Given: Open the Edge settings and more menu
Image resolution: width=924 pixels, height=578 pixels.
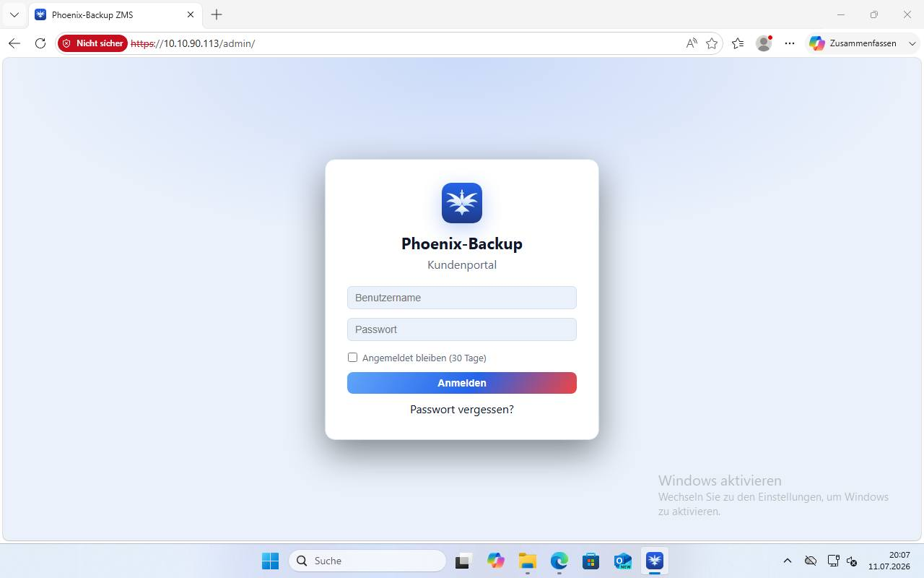Looking at the screenshot, I should click(x=790, y=43).
